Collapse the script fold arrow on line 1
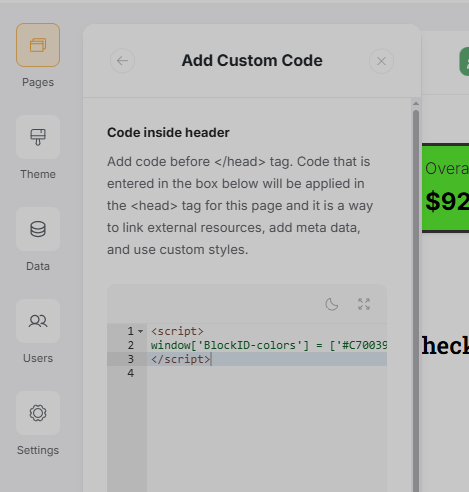 141,331
